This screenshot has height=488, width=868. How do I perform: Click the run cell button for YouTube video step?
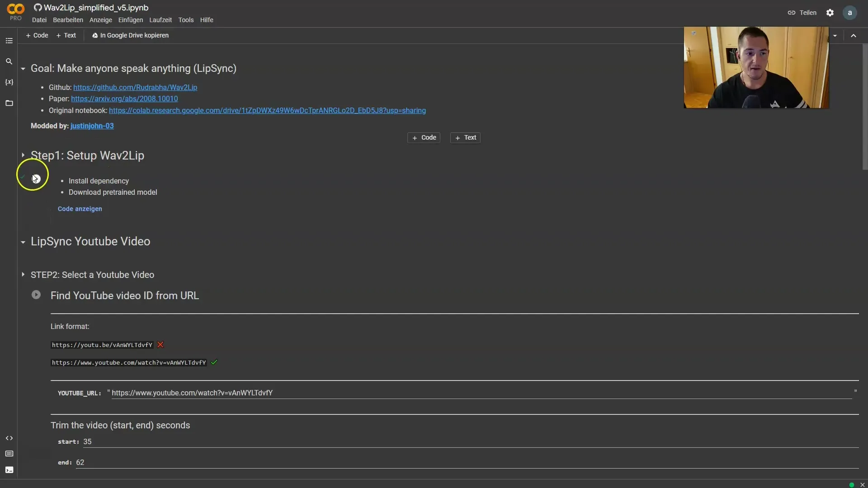point(36,295)
